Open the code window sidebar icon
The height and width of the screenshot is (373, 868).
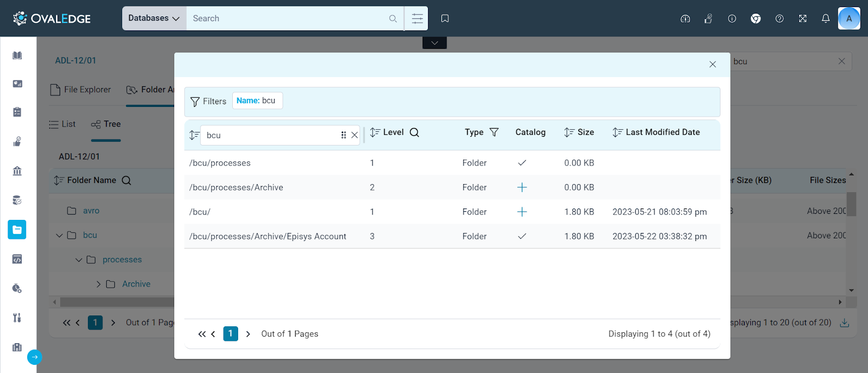(17, 259)
